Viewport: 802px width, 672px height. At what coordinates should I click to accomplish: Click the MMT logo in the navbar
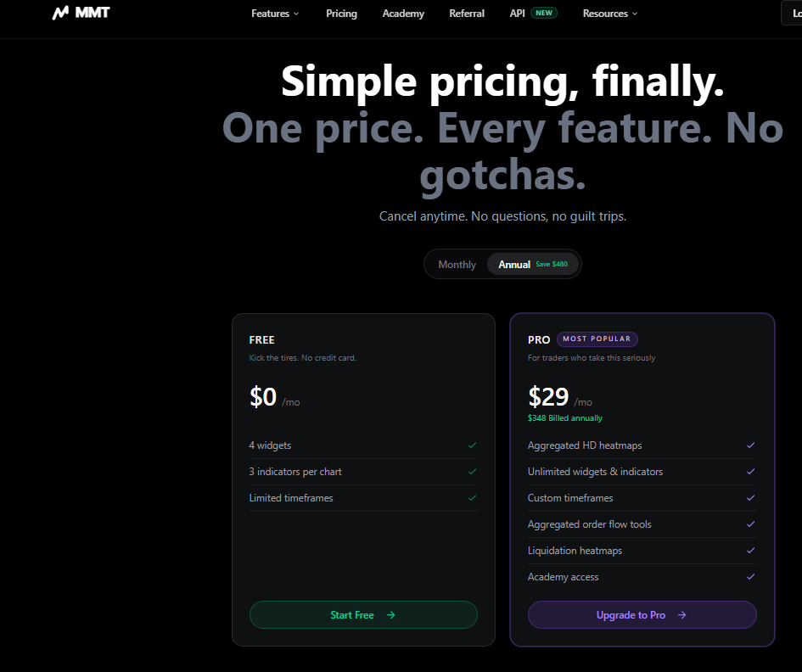pyautogui.click(x=81, y=13)
